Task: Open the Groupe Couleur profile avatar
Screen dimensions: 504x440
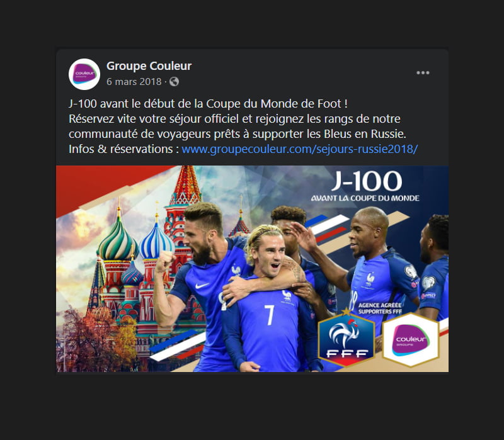Action: click(84, 74)
